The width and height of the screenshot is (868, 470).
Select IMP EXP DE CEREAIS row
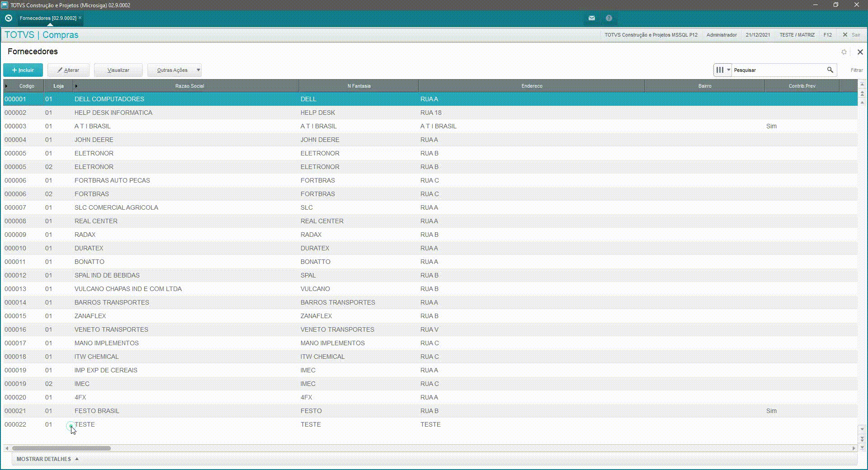point(430,370)
